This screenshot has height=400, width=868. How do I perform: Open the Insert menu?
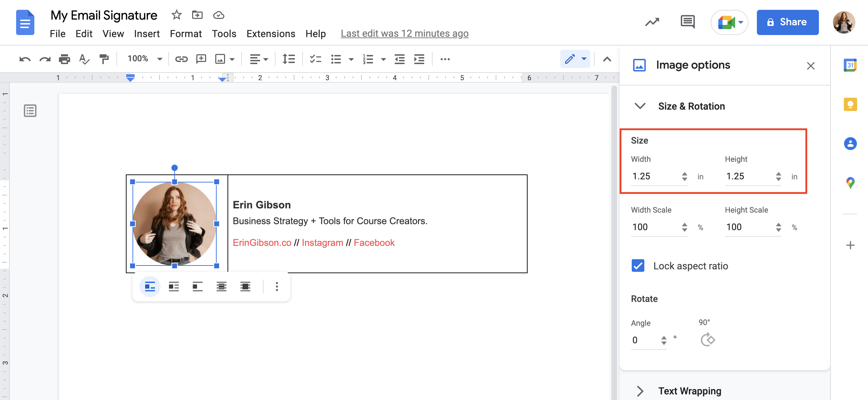147,34
